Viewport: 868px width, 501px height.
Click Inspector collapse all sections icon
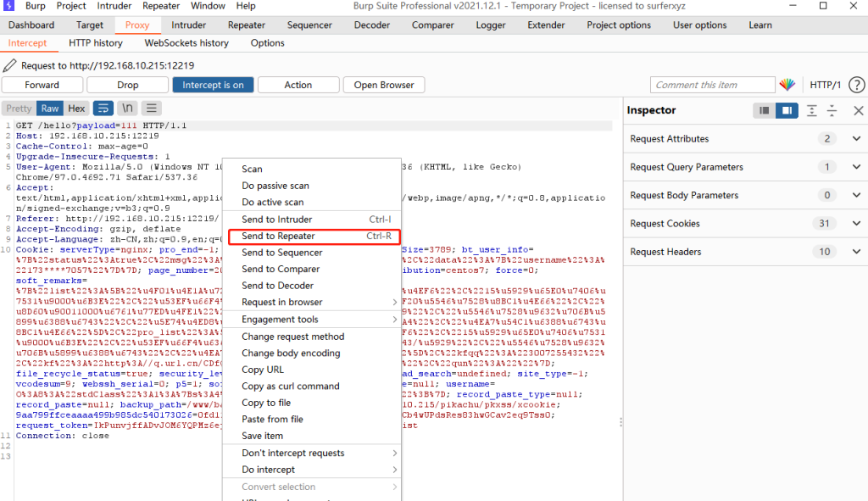832,110
